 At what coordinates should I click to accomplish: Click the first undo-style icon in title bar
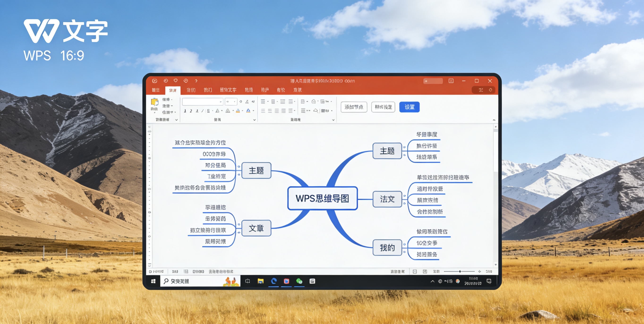[166, 81]
